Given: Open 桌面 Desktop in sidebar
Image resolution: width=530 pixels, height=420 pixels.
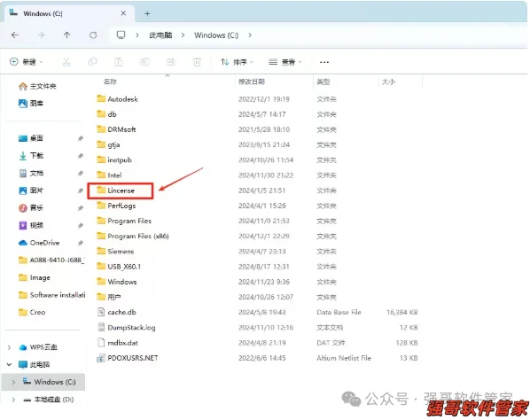Looking at the screenshot, I should [x=31, y=138].
